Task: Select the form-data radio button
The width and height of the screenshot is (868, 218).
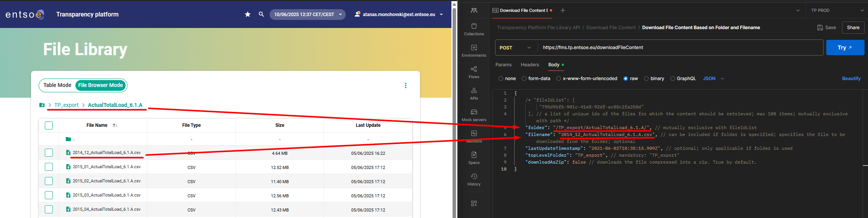Action: pos(524,79)
